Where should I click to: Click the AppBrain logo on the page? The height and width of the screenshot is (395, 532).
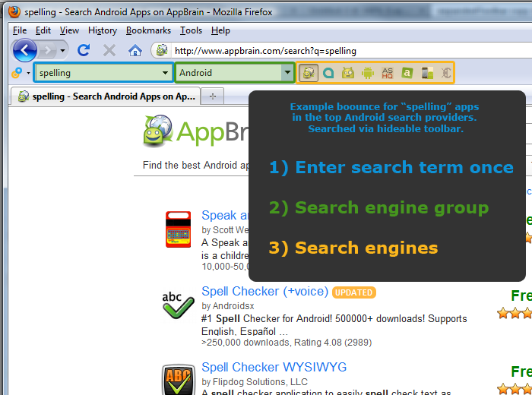point(196,131)
